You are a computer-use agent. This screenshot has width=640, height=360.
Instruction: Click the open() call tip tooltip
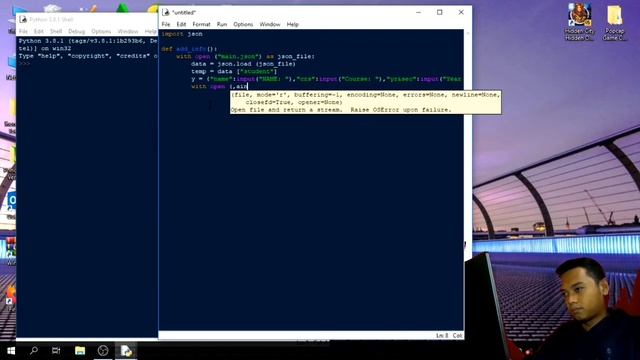point(366,102)
